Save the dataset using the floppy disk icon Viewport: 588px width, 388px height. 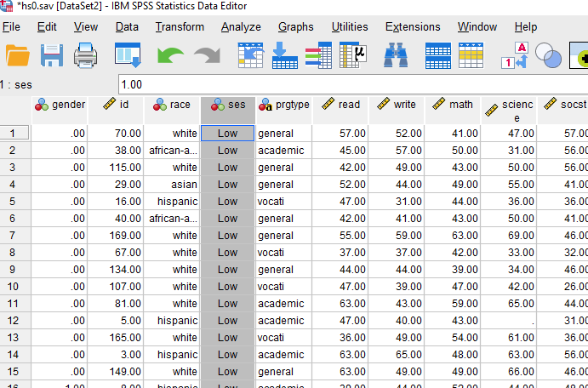(53, 57)
